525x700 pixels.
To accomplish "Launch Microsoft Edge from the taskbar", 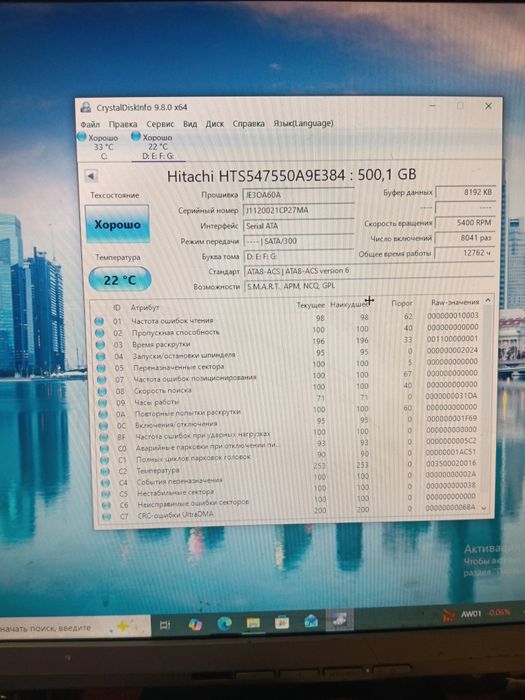I will click(224, 623).
